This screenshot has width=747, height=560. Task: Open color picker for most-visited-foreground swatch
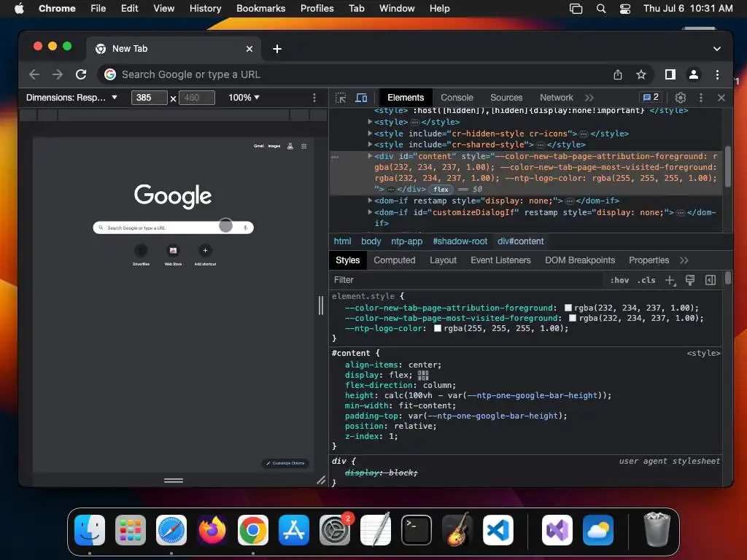point(573,318)
